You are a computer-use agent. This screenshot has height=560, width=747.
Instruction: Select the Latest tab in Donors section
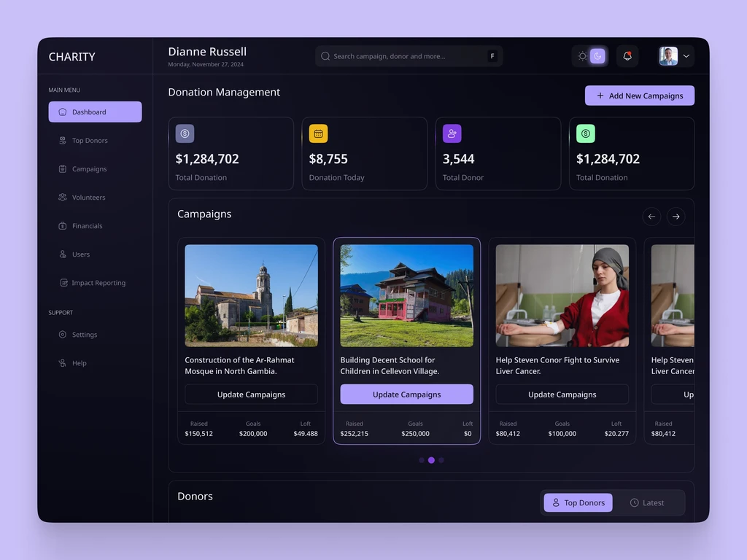(647, 503)
